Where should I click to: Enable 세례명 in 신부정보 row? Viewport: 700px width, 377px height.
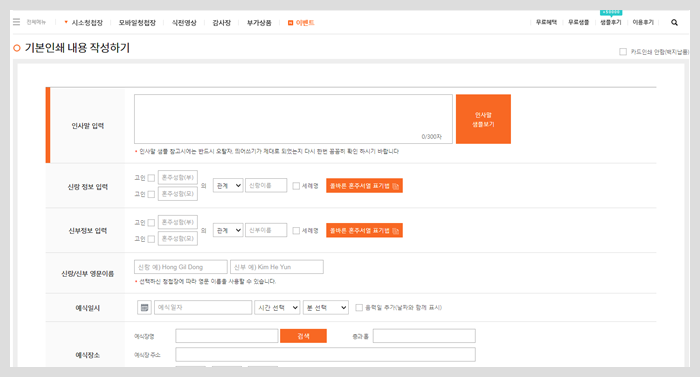pos(296,230)
